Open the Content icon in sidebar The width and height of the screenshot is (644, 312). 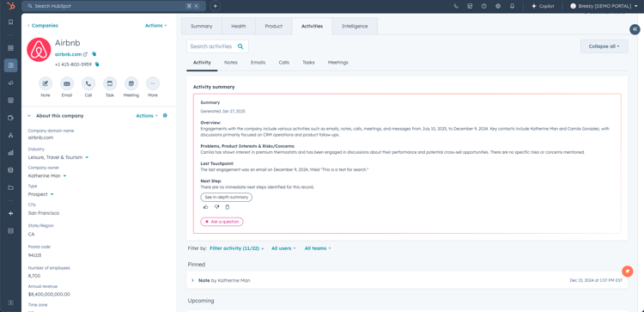[10, 101]
